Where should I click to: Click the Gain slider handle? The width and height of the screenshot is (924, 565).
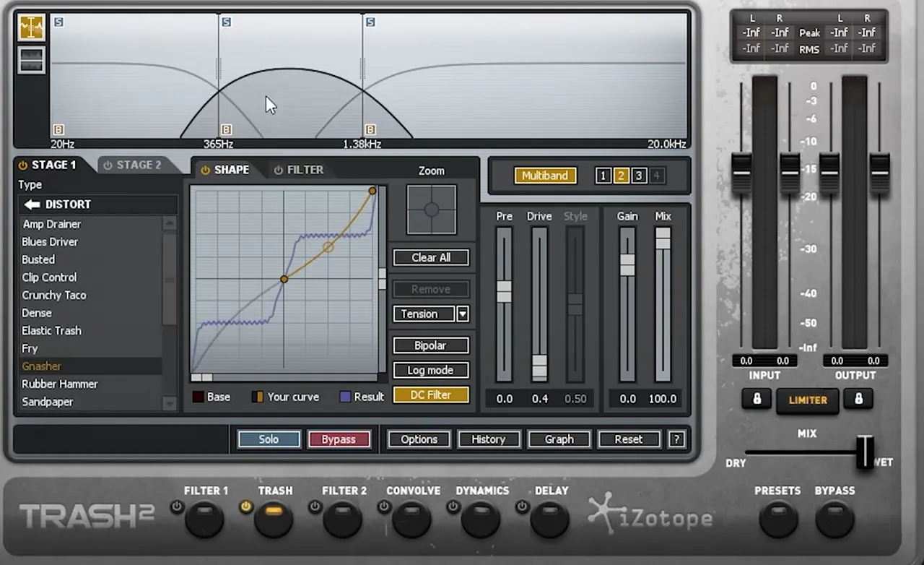(627, 264)
